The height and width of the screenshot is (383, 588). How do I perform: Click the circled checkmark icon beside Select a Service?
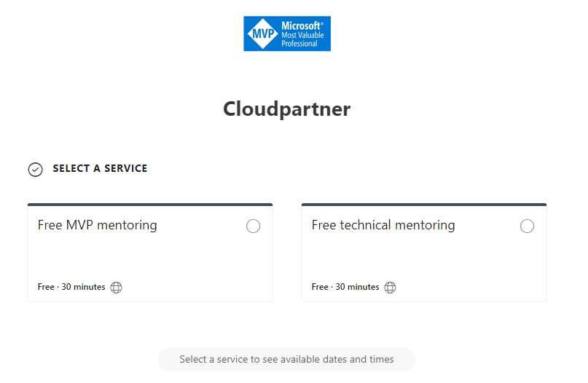pyautogui.click(x=35, y=169)
